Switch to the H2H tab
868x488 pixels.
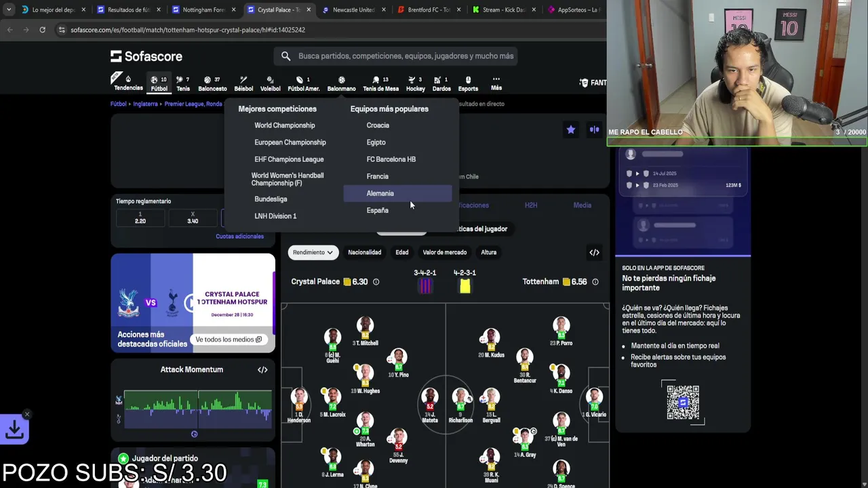531,205
